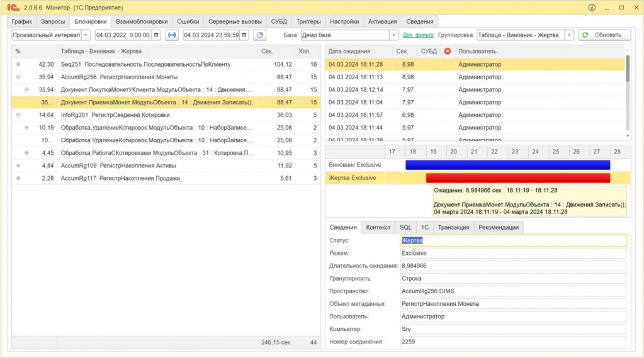Switch to the График tab
The height and width of the screenshot is (358, 644).
coord(22,21)
